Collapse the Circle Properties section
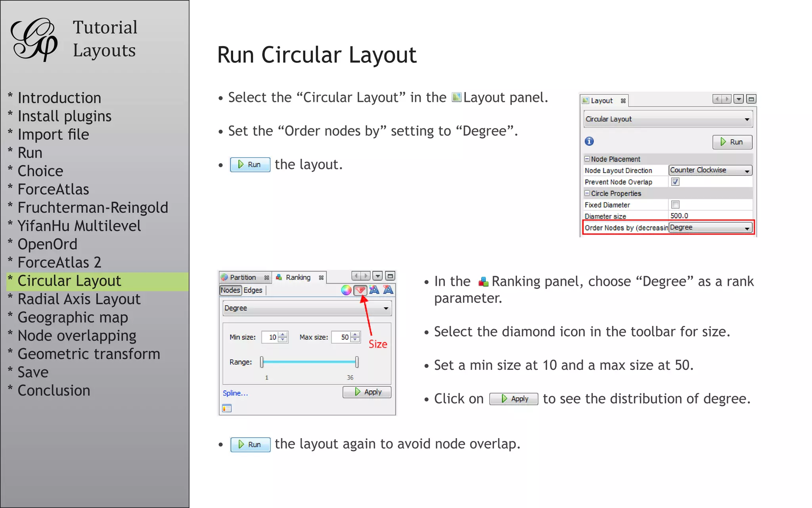This screenshot has width=812, height=508. click(587, 193)
